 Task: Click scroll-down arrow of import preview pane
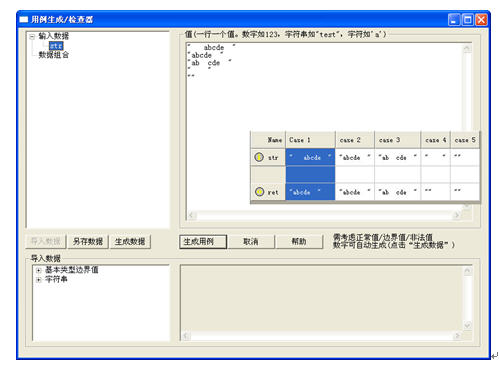click(467, 325)
